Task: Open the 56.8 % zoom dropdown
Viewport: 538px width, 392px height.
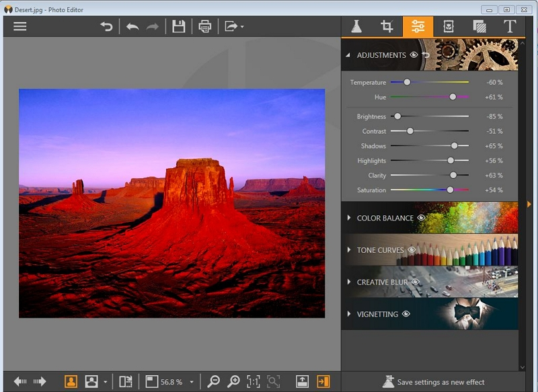Action: (x=192, y=382)
